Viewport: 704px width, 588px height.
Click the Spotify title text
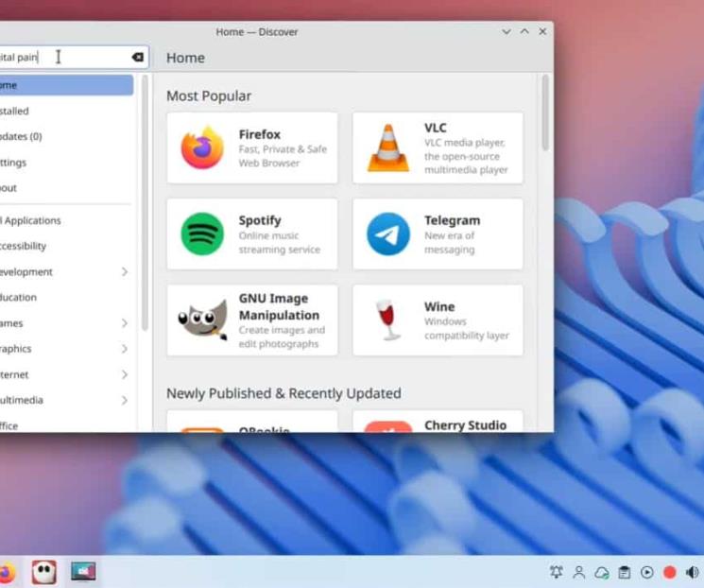click(x=260, y=220)
